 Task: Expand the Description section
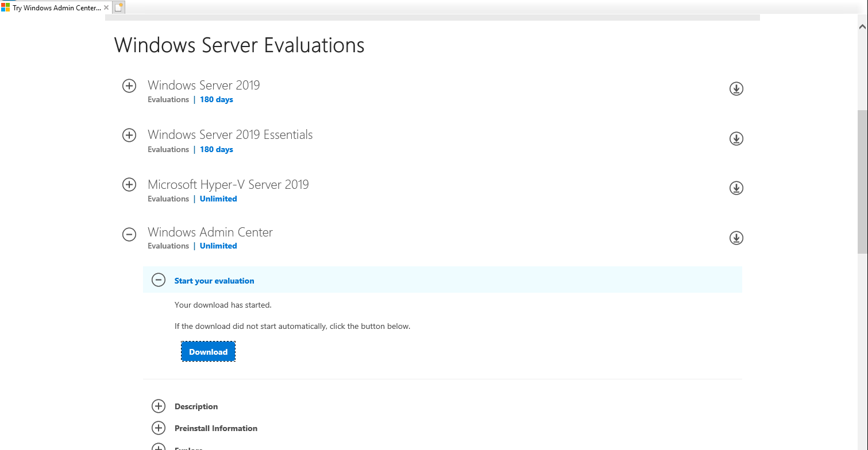[x=158, y=406]
